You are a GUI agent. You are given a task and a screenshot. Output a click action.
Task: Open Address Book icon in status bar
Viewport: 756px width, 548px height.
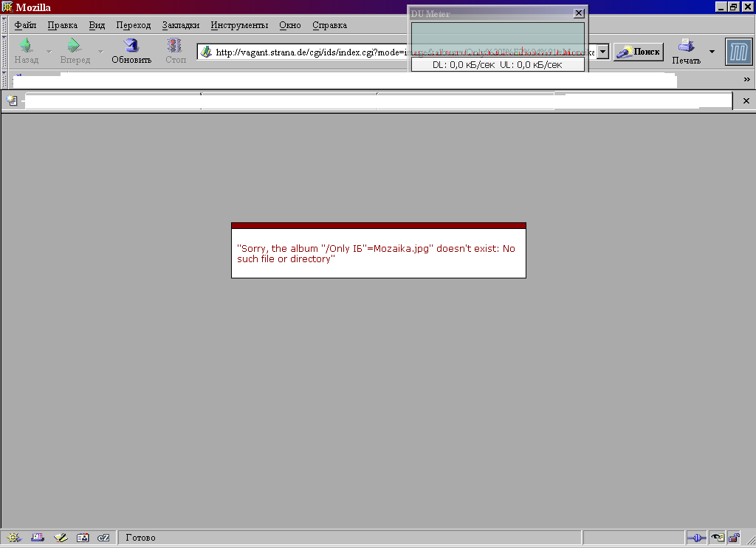[82, 538]
